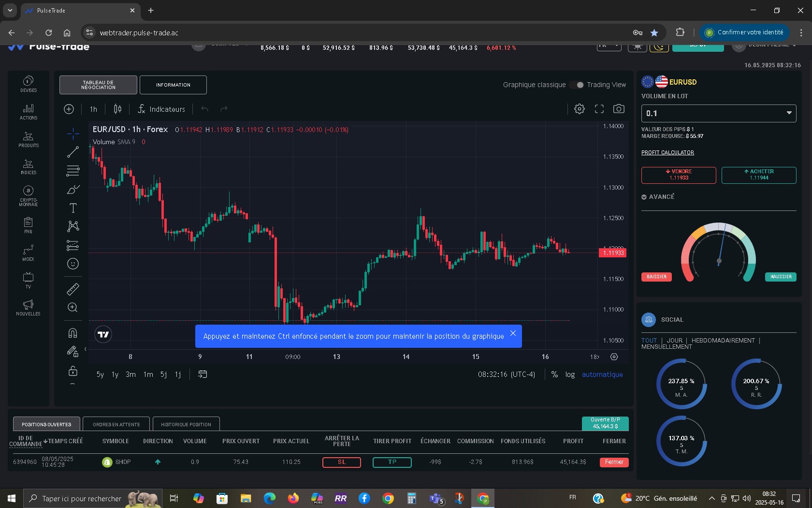Viewport: 812px width, 508px height.
Task: Open the volume lot dropdown
Action: tap(718, 113)
